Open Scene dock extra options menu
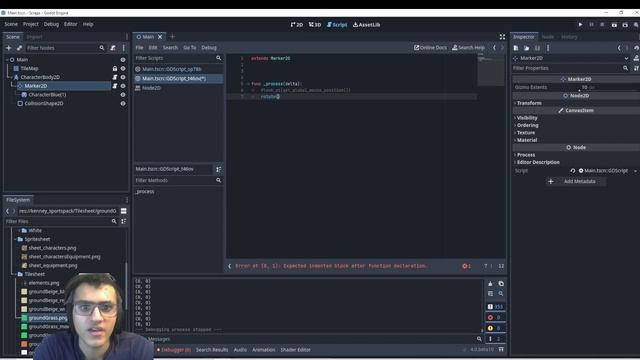This screenshot has height=360, width=640. click(124, 48)
